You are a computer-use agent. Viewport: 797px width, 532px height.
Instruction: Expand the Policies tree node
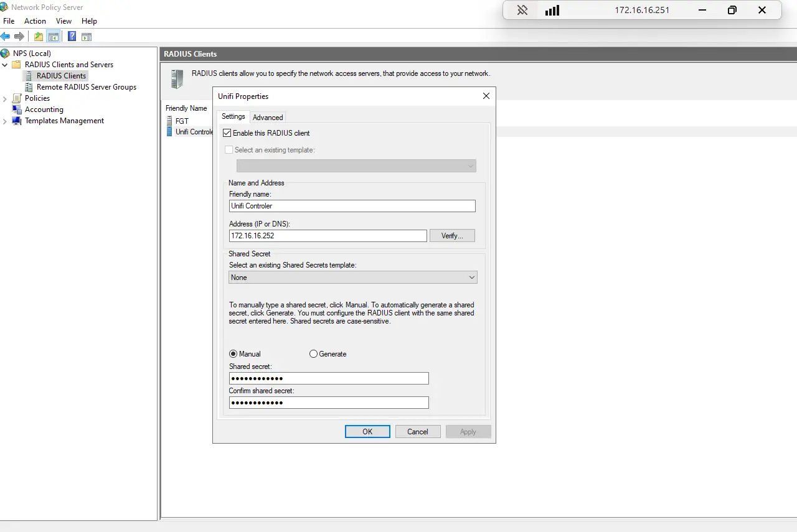[x=5, y=98]
